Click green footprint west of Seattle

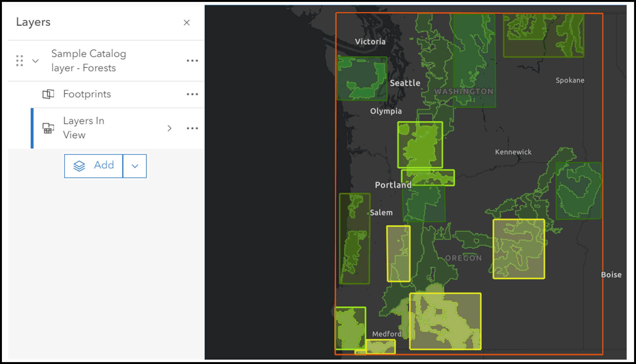[x=362, y=78]
